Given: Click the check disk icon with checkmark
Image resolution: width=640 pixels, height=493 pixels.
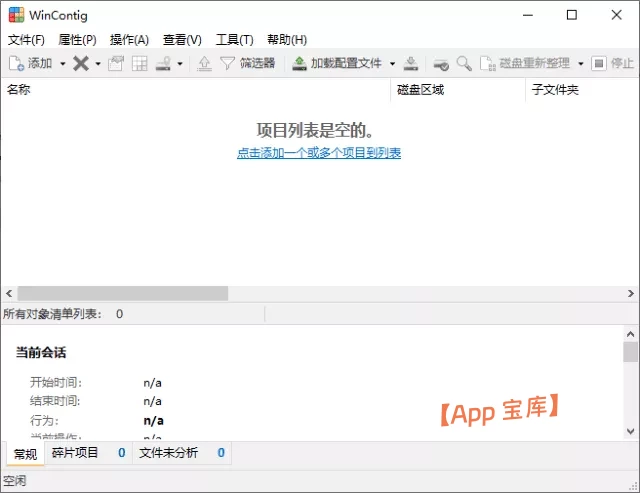Looking at the screenshot, I should (x=441, y=64).
